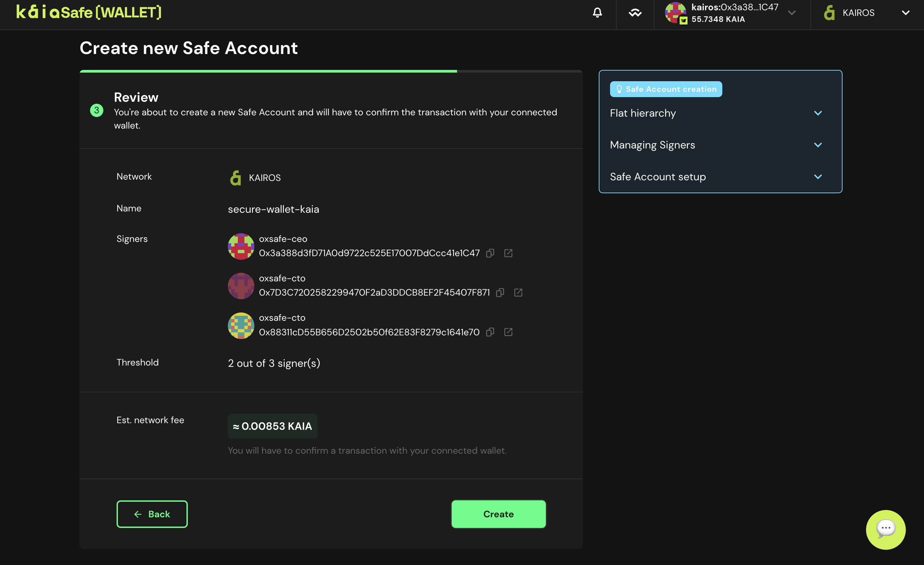Copy the 0x7D3C signer address

500,293
